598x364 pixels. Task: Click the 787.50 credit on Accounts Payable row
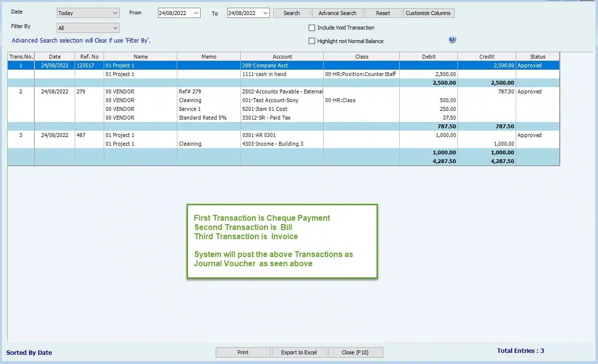pyautogui.click(x=506, y=91)
